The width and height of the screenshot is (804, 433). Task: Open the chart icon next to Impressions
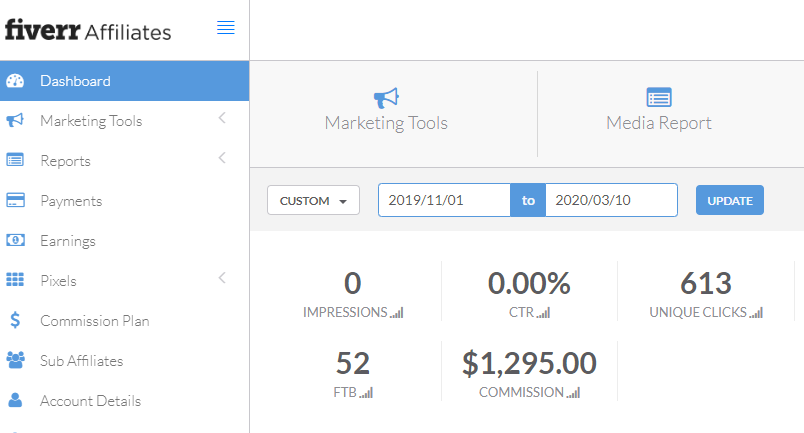point(397,313)
